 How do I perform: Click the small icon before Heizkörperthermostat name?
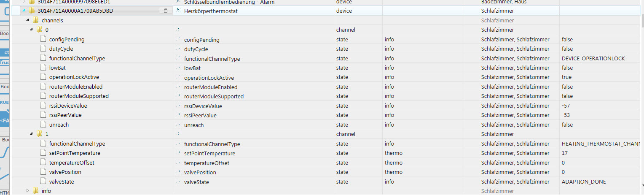[x=179, y=11]
